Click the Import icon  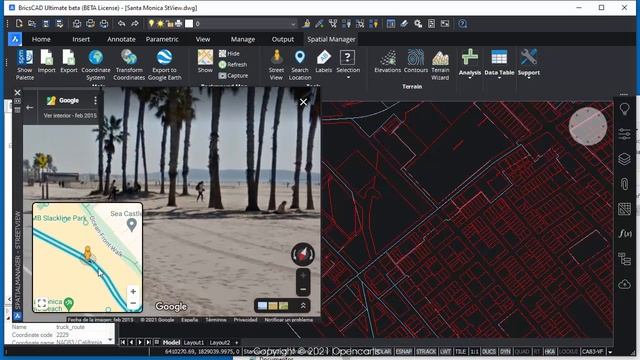47,61
